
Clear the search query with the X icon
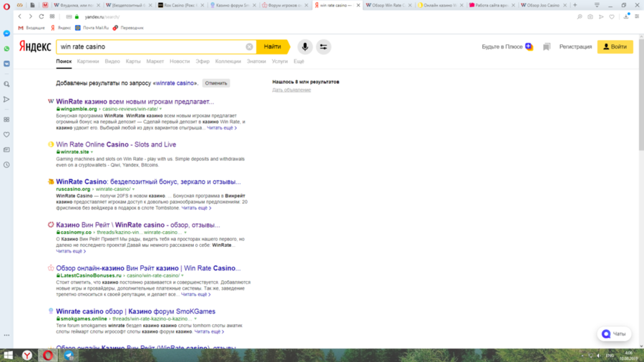coord(249,47)
